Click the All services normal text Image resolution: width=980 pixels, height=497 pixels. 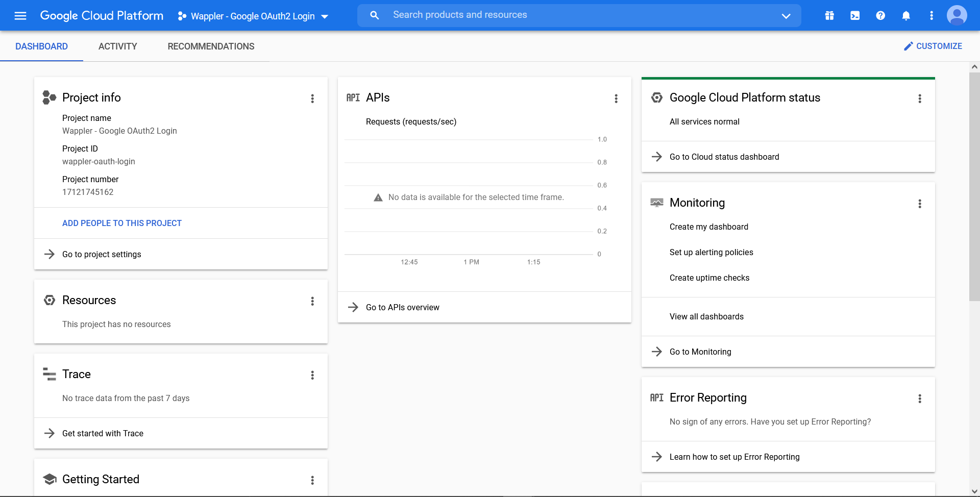(x=704, y=121)
